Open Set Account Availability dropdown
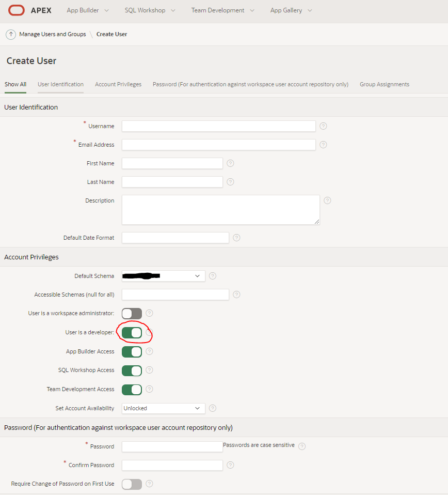448x495 pixels. coord(163,408)
